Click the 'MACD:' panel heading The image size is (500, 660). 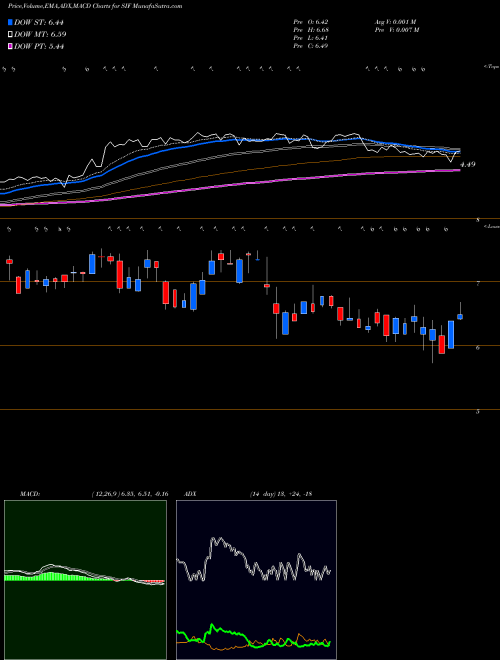coord(29,494)
